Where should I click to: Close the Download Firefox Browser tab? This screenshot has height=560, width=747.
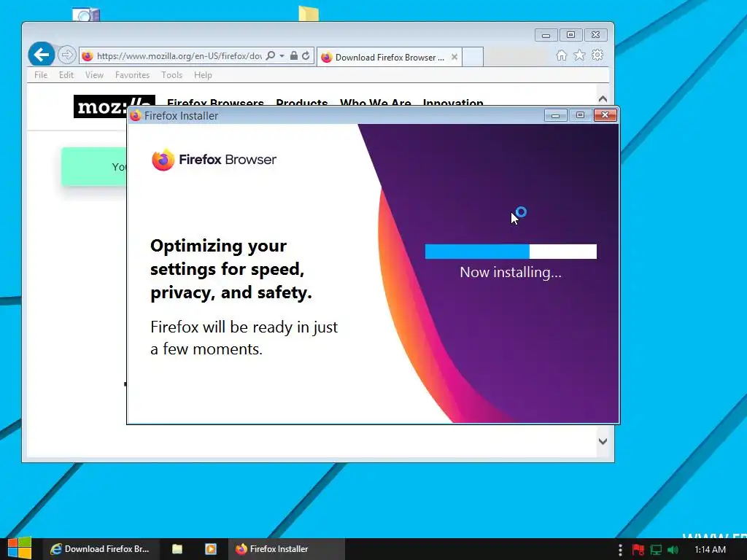[x=454, y=57]
